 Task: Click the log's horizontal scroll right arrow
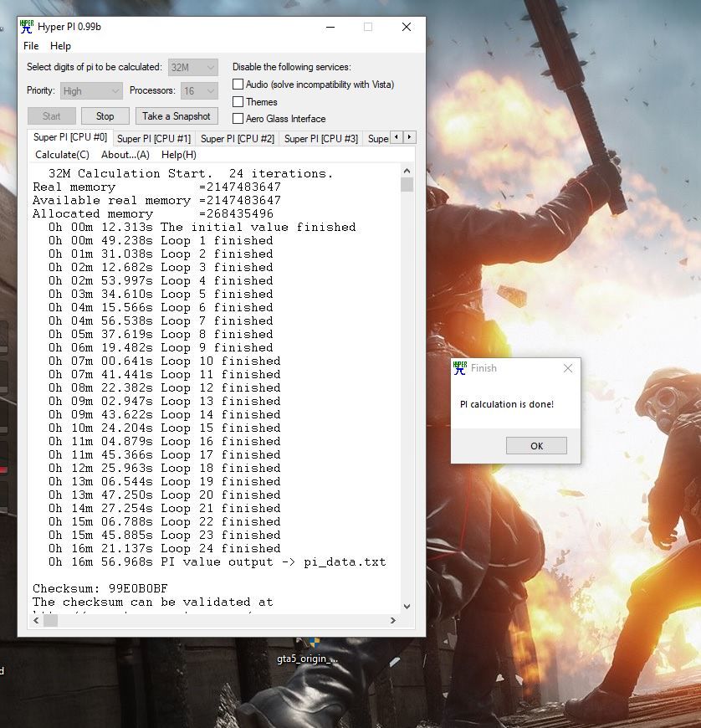393,620
